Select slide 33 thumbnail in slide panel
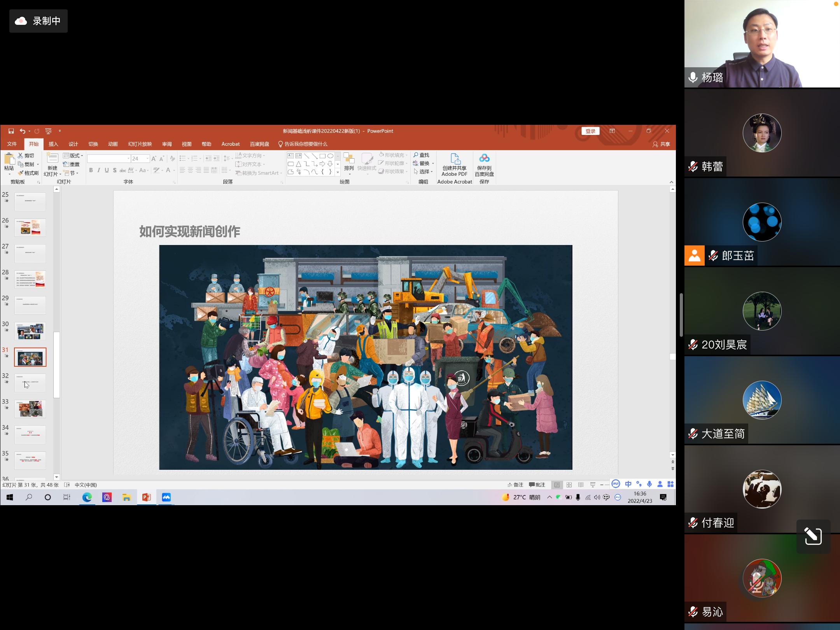Screen dimensions: 840x630 coord(30,409)
